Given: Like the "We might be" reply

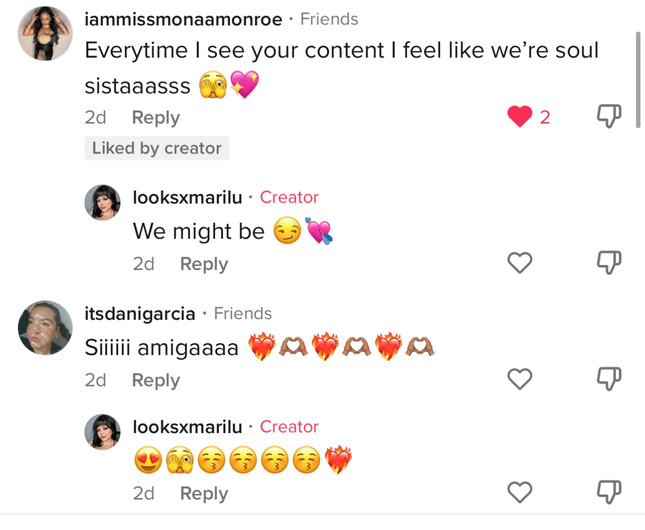Looking at the screenshot, I should point(520,263).
